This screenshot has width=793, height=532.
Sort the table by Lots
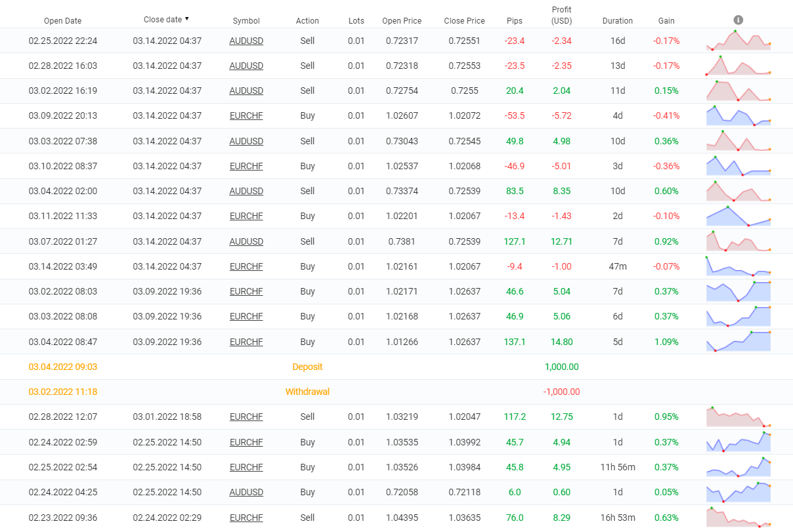[x=356, y=20]
